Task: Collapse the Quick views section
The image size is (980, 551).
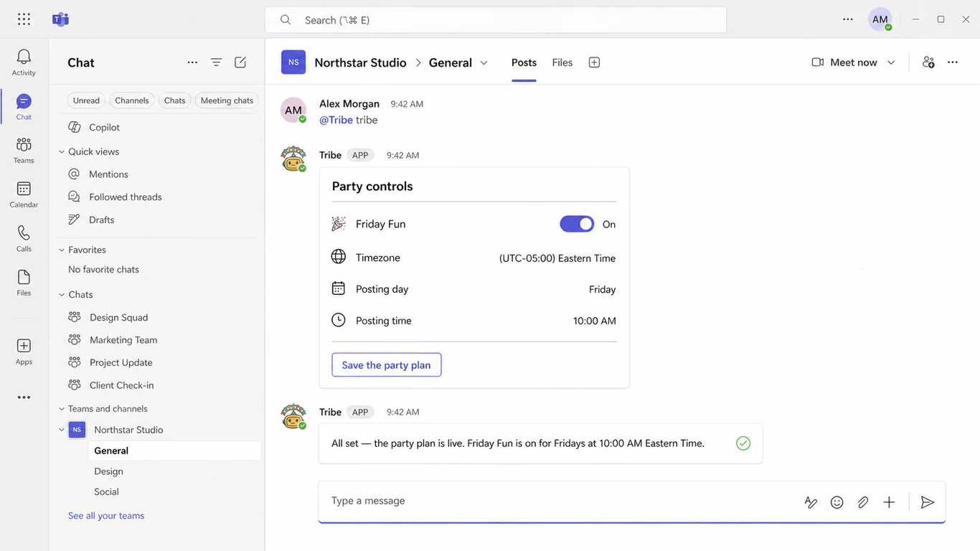Action: pyautogui.click(x=62, y=151)
